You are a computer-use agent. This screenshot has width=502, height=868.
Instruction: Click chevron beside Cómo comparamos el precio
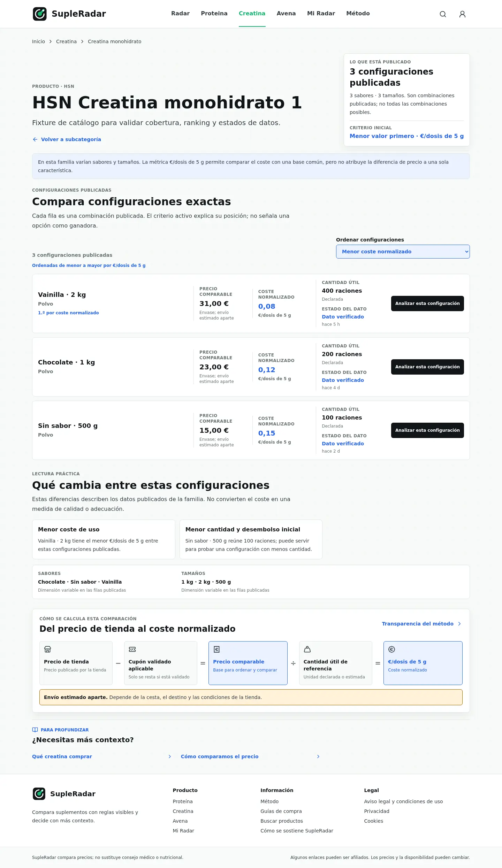point(318,756)
